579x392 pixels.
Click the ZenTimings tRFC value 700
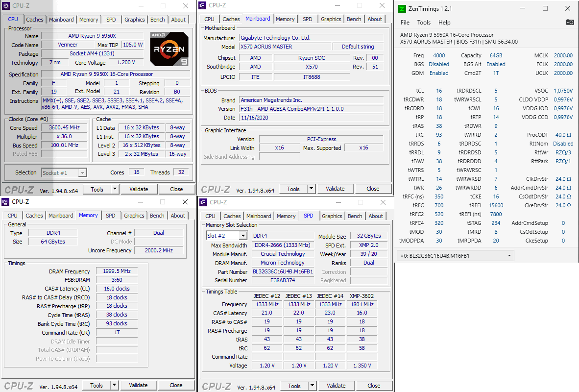[x=439, y=205]
